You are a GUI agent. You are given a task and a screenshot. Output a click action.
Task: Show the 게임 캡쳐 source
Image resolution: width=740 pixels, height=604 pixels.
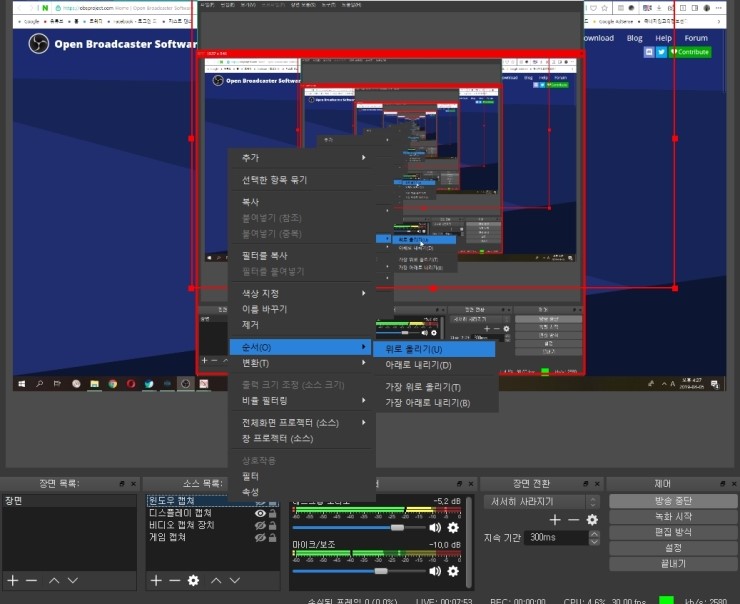tap(260, 537)
